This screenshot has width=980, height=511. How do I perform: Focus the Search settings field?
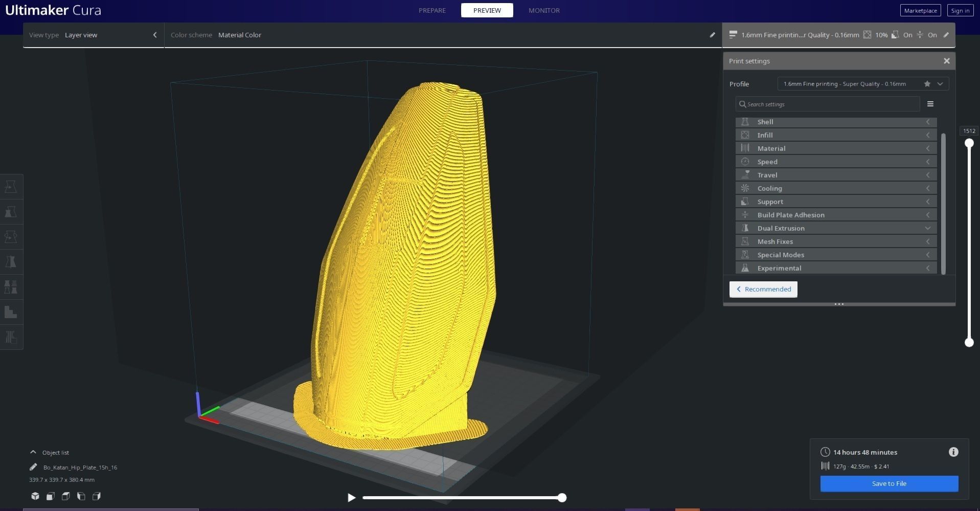point(828,104)
